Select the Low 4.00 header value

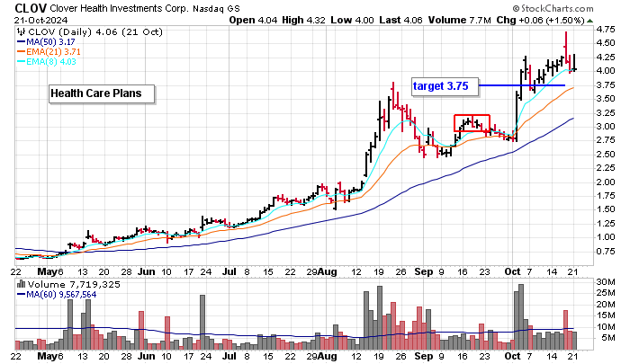pos(353,20)
